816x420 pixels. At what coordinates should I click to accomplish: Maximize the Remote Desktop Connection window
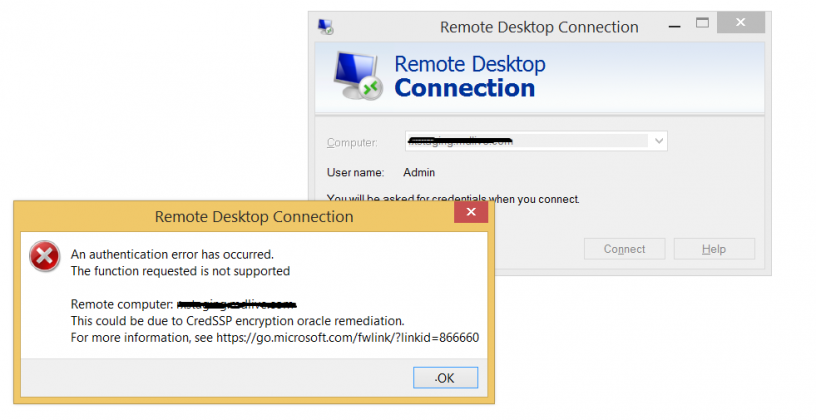pyautogui.click(x=703, y=23)
